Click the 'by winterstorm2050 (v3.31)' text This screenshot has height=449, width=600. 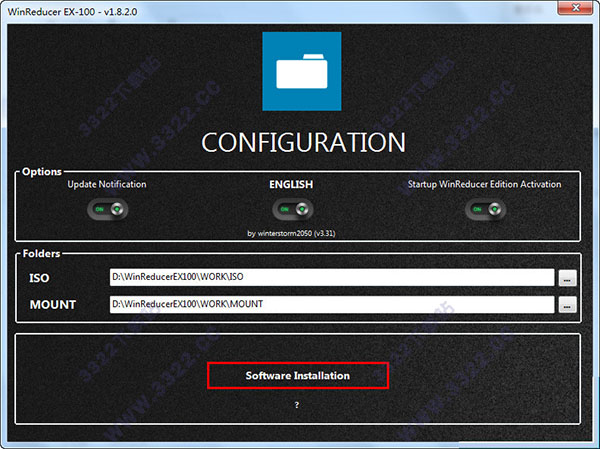pos(291,233)
